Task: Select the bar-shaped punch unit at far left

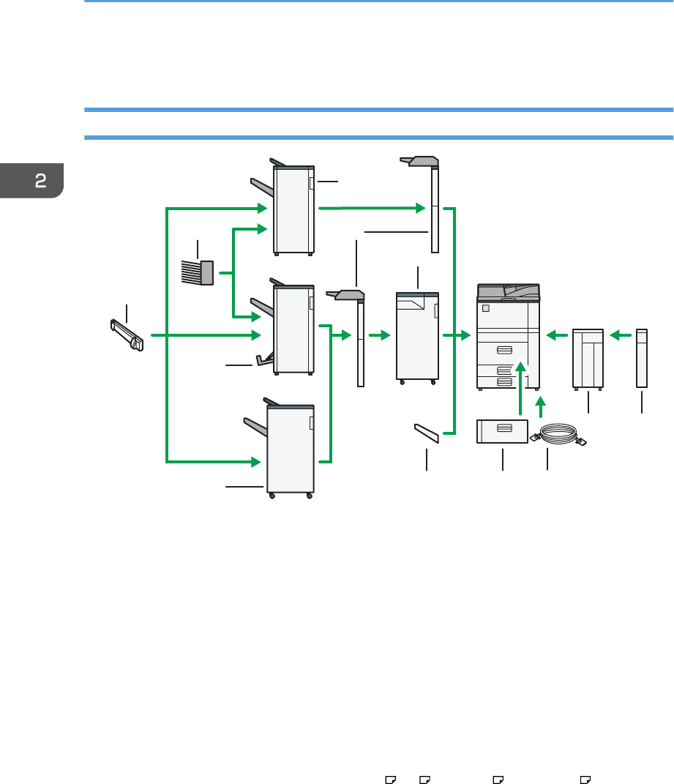Action: (126, 335)
